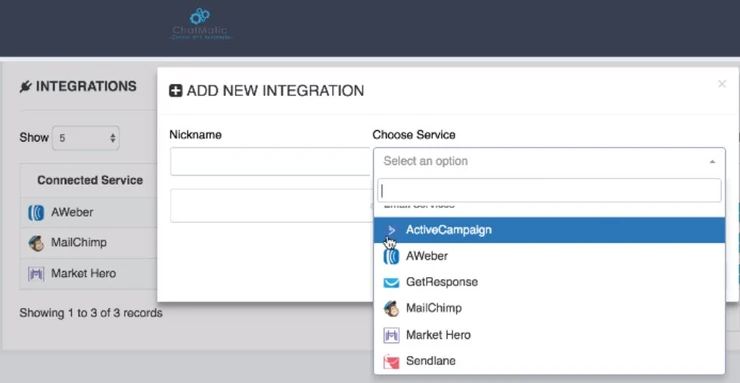This screenshot has width=740, height=383.
Task: Choose AWeber in the dropdown options
Action: click(549, 256)
